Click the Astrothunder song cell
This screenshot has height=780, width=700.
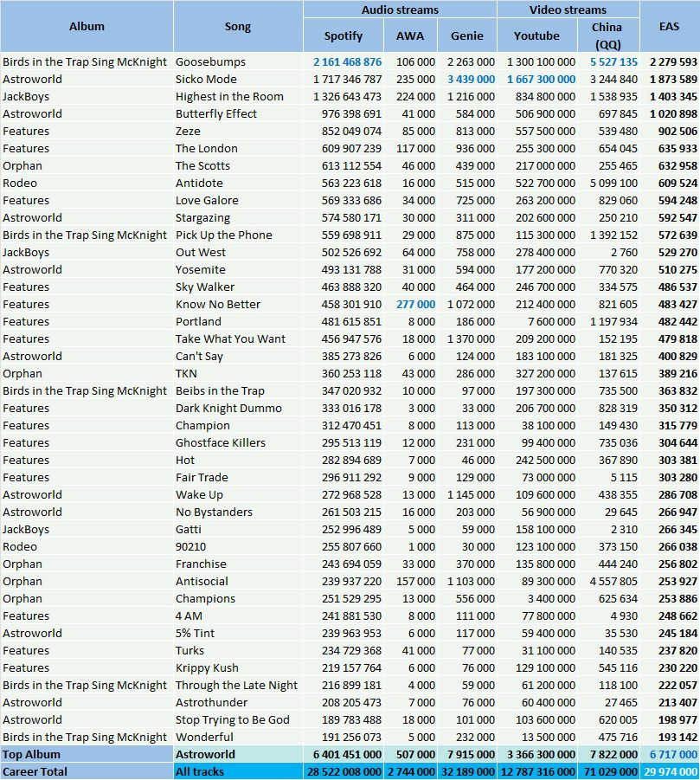(x=238, y=702)
